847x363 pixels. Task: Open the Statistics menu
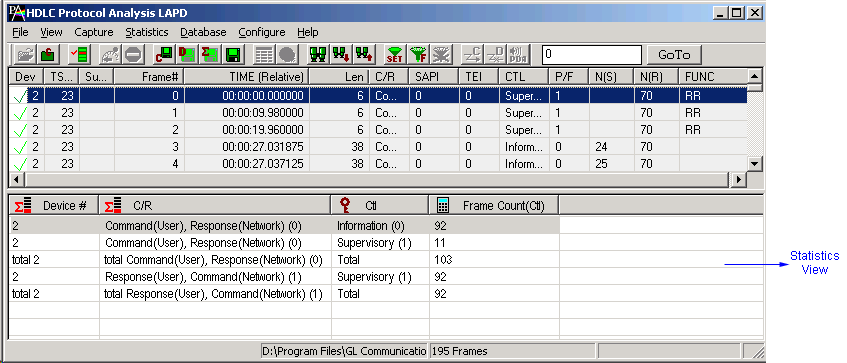tap(147, 32)
